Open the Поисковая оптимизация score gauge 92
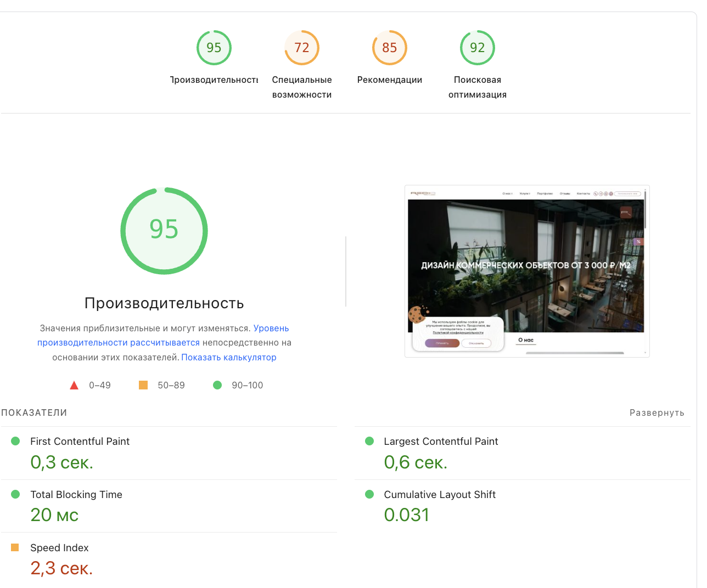Viewport: 707px width, 588px height. click(x=478, y=48)
